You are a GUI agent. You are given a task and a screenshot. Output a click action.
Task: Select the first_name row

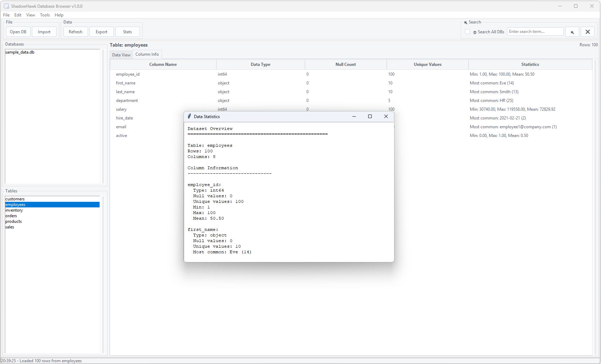[x=351, y=83]
